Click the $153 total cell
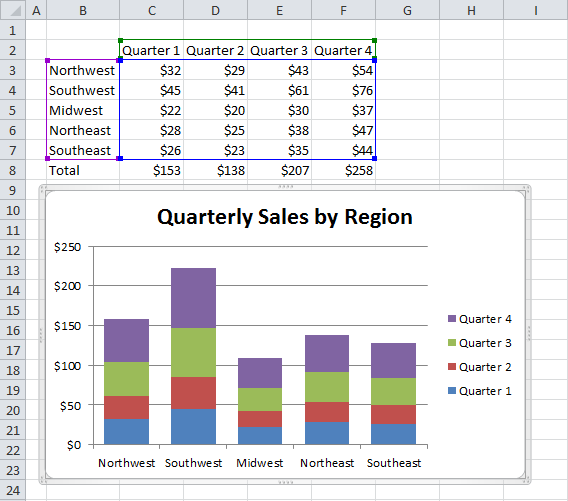This screenshot has width=568, height=501. point(151,170)
